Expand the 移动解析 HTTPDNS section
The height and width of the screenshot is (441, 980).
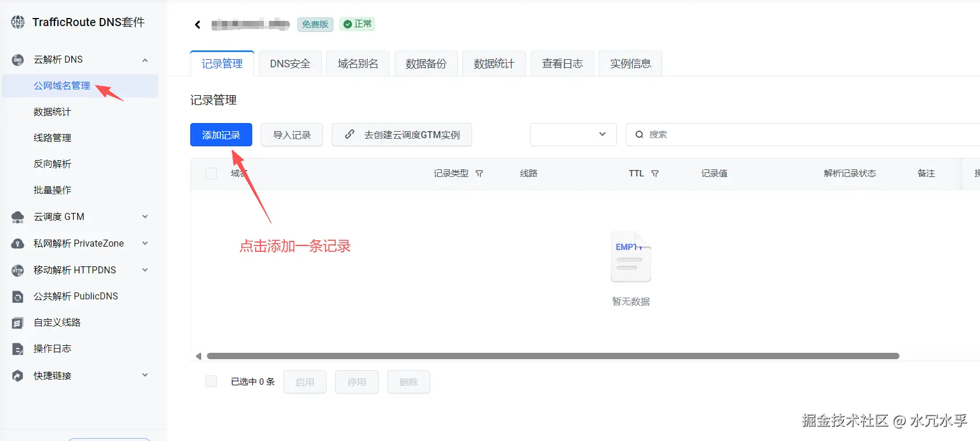point(145,270)
